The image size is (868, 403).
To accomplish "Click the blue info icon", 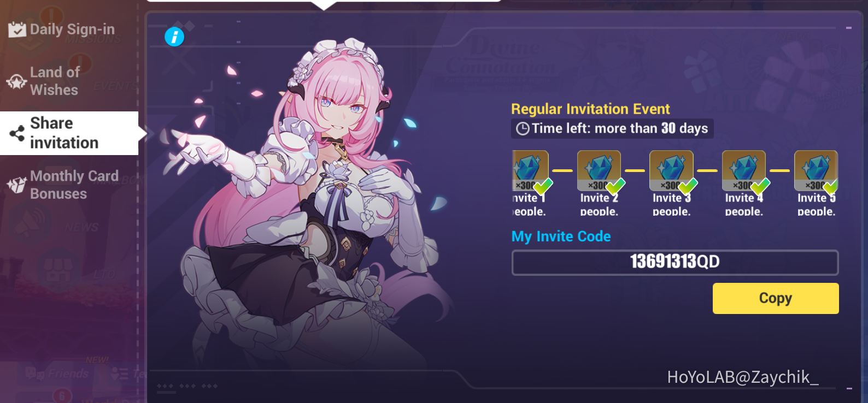I will click(x=174, y=37).
